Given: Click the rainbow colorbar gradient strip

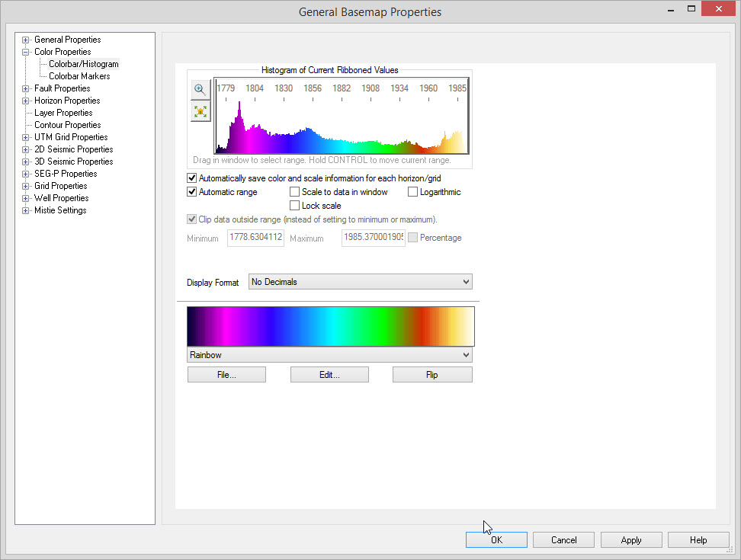Looking at the screenshot, I should point(330,326).
